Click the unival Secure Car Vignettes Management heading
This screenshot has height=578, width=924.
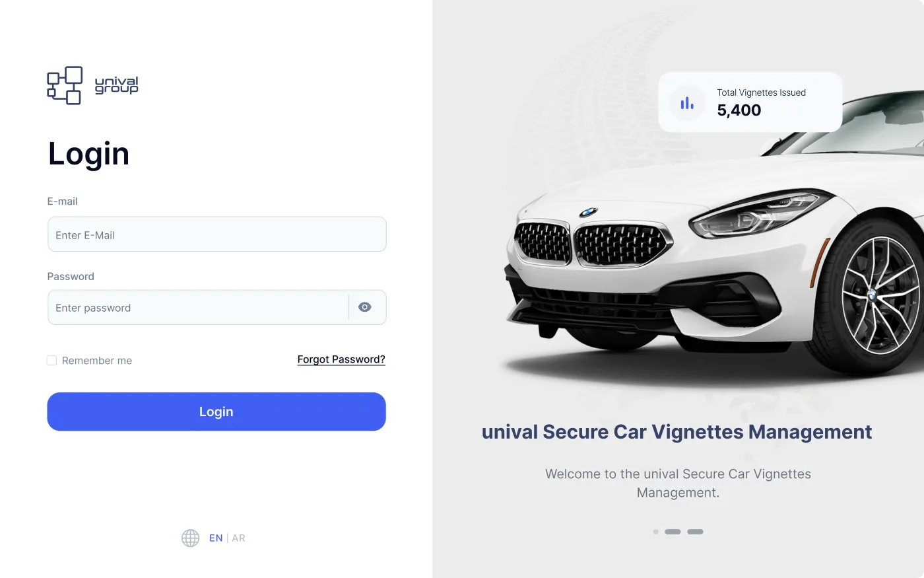tap(676, 432)
